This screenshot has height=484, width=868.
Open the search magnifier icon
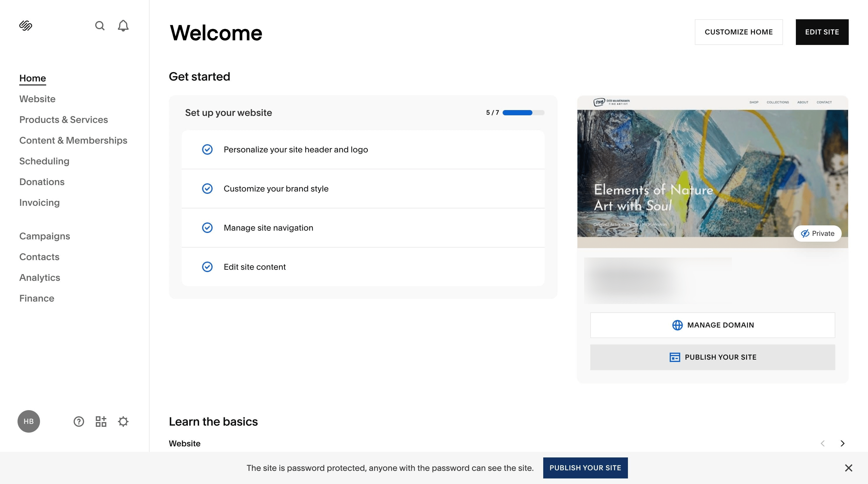pos(100,26)
